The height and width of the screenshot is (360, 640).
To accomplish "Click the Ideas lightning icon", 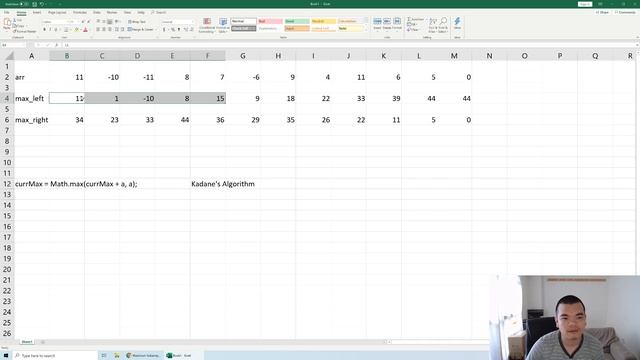I will pyautogui.click(x=457, y=24).
